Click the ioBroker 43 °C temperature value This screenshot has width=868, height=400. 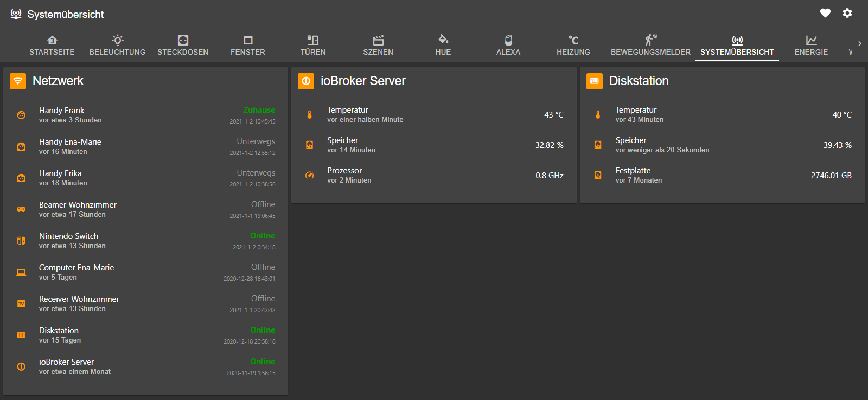[x=554, y=115]
